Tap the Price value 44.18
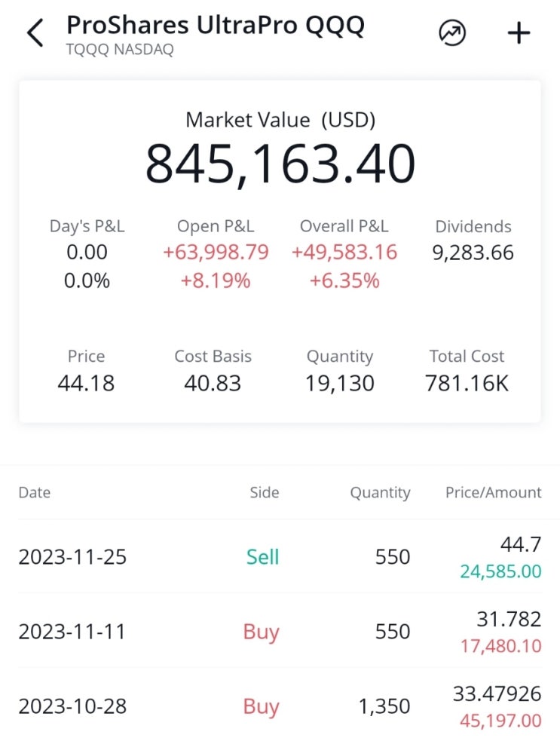 point(86,383)
